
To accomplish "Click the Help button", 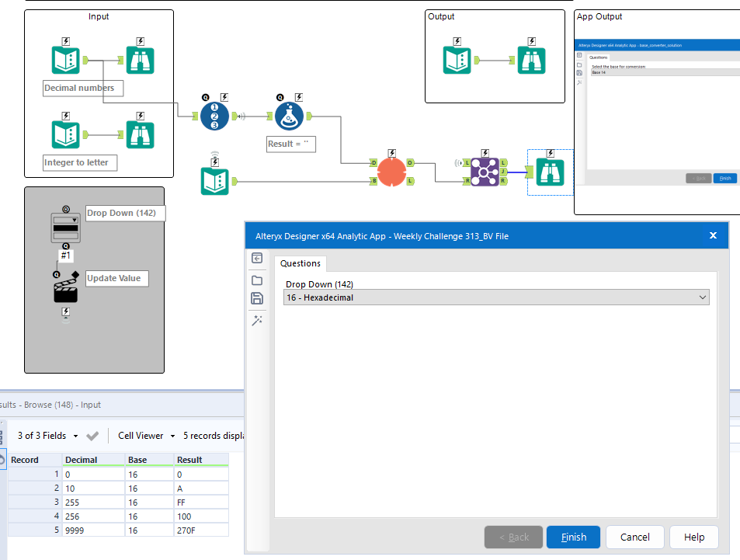I will (x=694, y=537).
